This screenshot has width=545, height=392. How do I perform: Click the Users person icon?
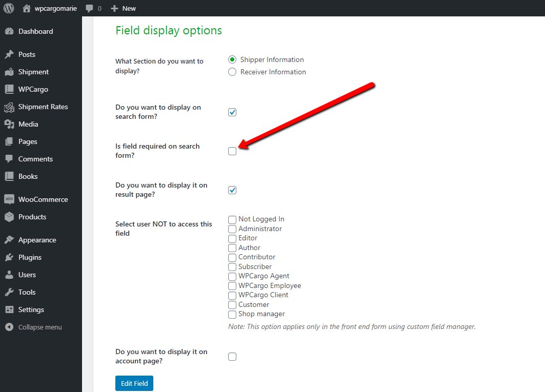click(x=9, y=275)
